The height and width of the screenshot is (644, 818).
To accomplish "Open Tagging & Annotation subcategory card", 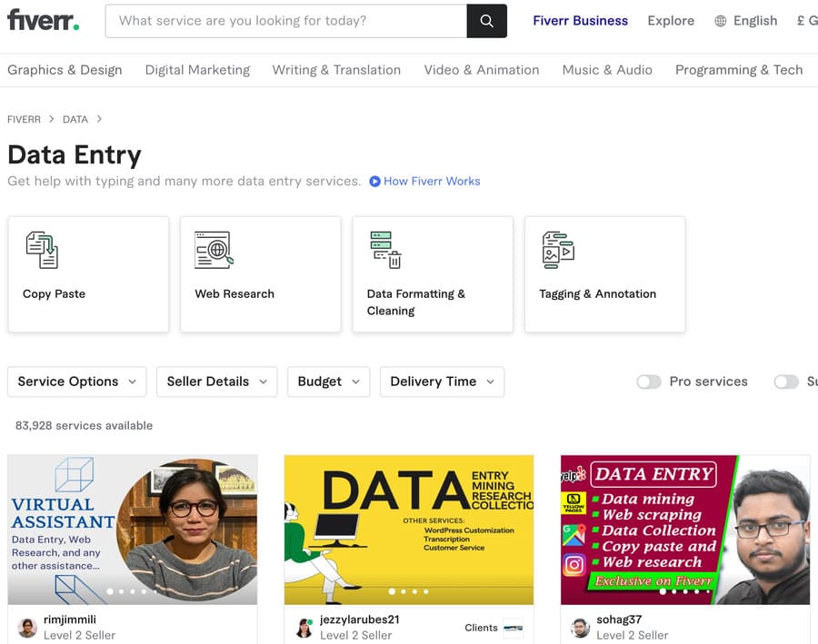I will pyautogui.click(x=604, y=274).
